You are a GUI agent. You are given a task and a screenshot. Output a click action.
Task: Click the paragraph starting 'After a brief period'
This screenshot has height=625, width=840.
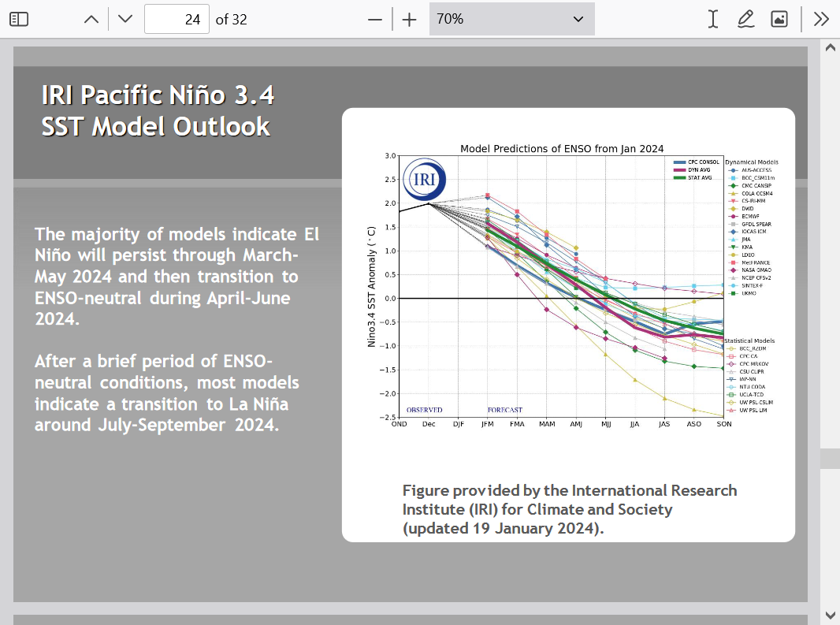(x=167, y=393)
